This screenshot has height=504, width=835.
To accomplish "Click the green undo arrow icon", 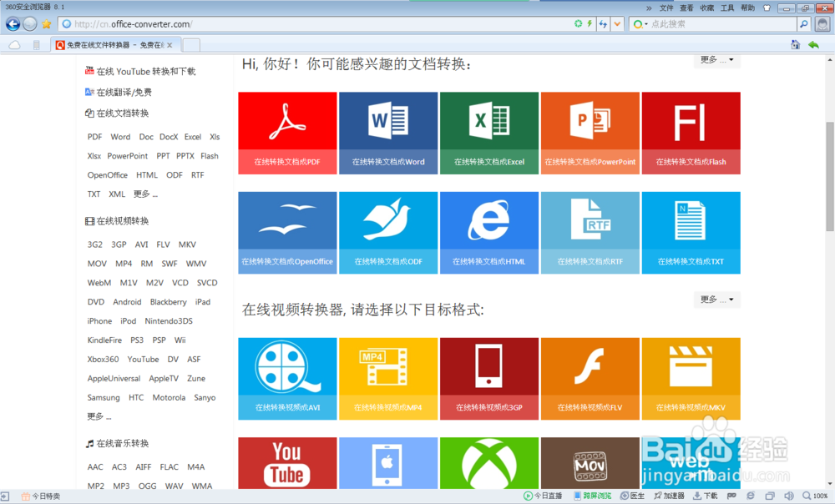I will pyautogui.click(x=813, y=45).
